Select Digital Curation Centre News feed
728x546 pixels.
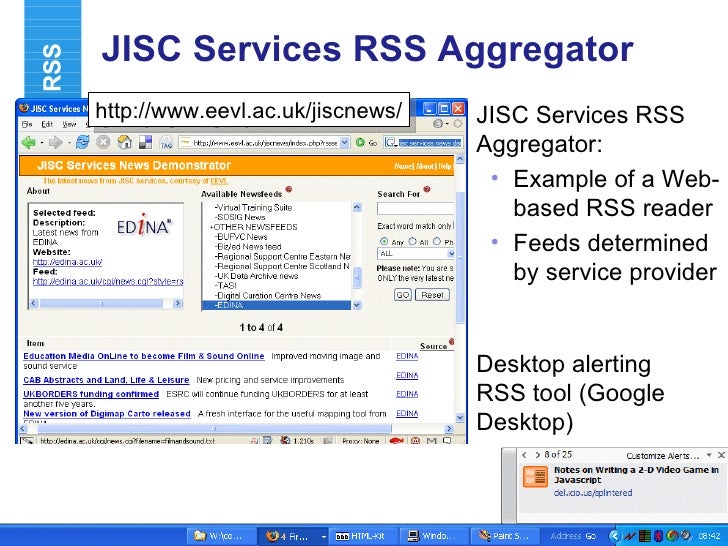268,295
